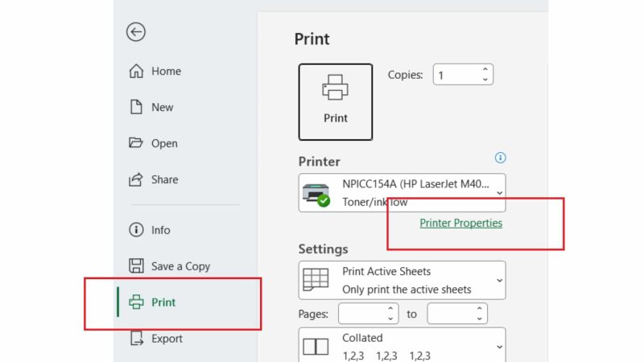The height and width of the screenshot is (362, 644).
Task: Click the 'Toner/ink low' status text
Action: pos(375,202)
